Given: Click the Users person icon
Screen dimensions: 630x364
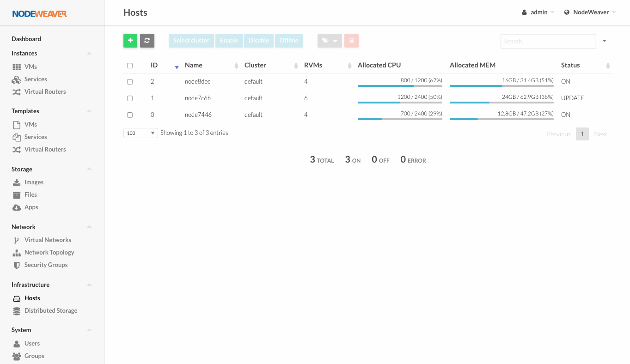Looking at the screenshot, I should click(17, 344).
